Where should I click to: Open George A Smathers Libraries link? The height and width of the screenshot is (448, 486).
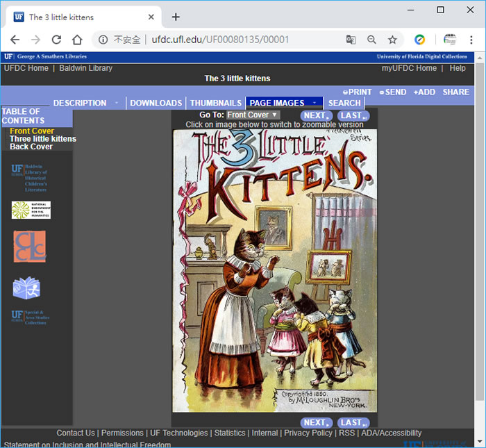(52, 56)
